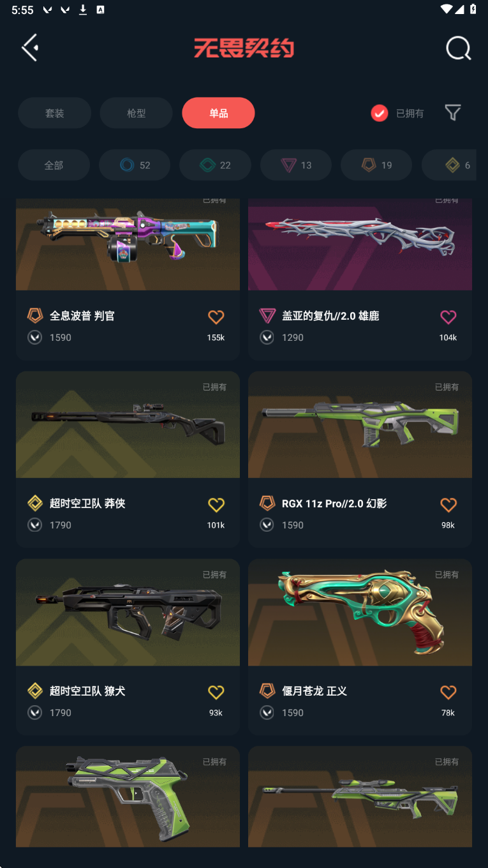Image resolution: width=488 pixels, height=868 pixels.
Task: Open the filter funnel icon
Action: (453, 113)
